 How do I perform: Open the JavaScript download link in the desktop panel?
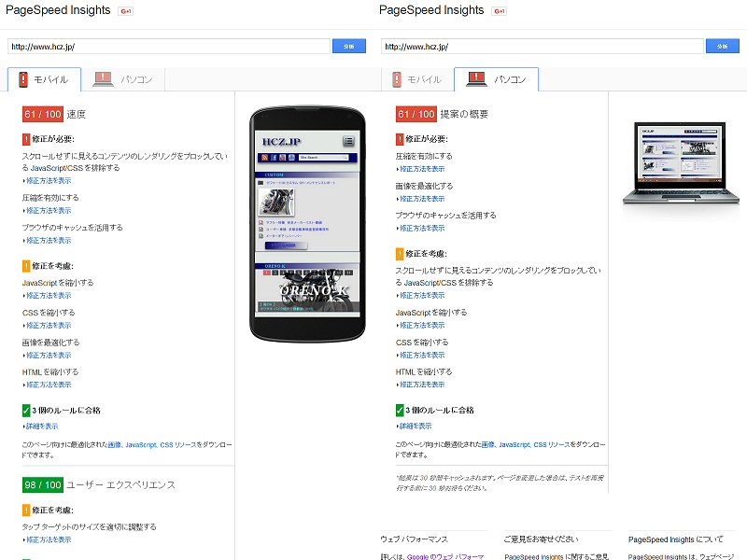click(514, 445)
